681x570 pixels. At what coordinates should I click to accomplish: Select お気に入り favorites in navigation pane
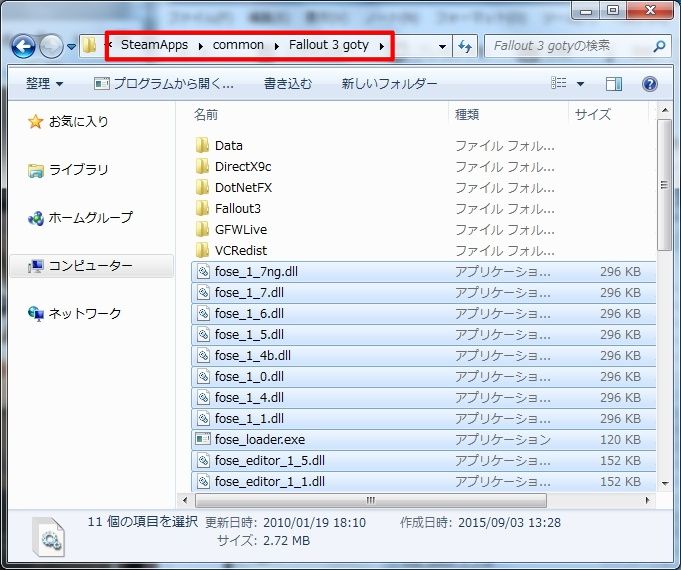tap(79, 121)
